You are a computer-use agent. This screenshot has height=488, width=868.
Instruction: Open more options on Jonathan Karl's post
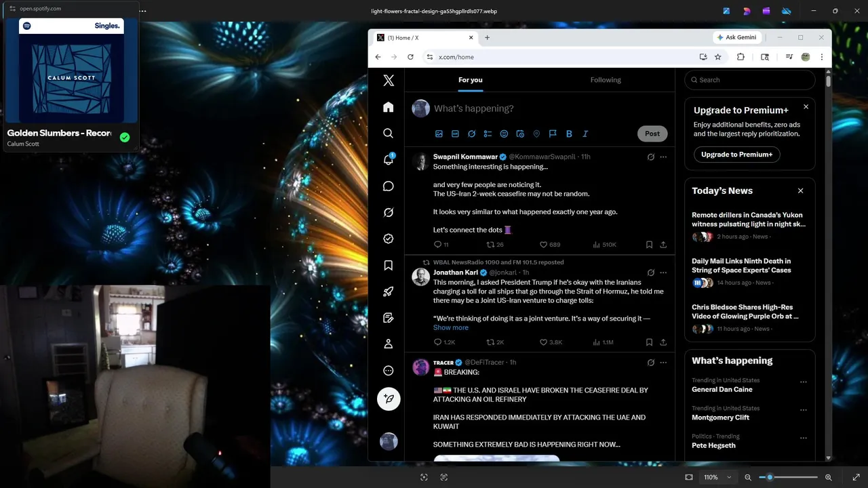click(663, 272)
